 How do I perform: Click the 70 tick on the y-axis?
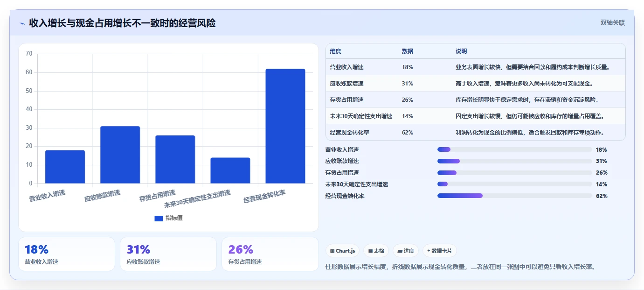click(29, 54)
